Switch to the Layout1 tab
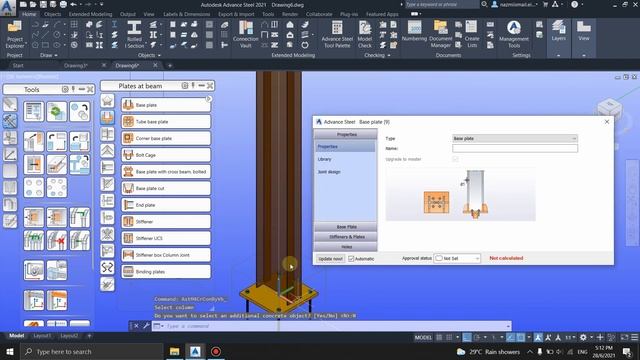Screen dimensions: 640x360 42,336
